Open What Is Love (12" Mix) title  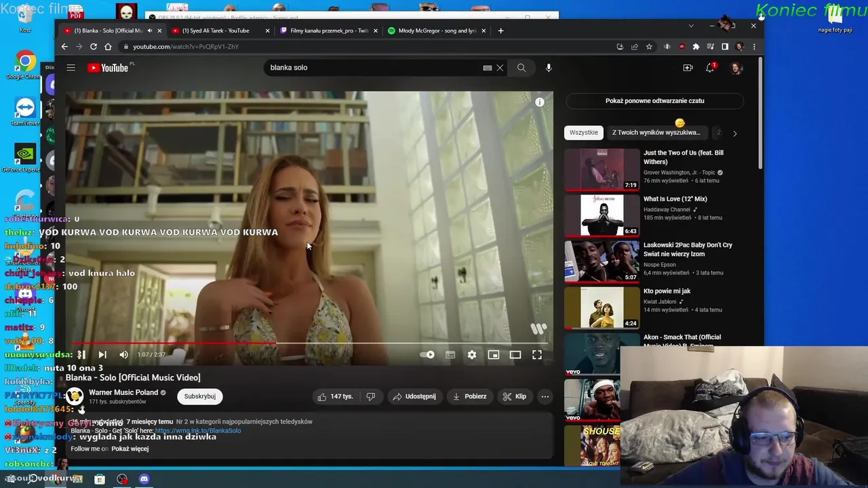pyautogui.click(x=675, y=199)
